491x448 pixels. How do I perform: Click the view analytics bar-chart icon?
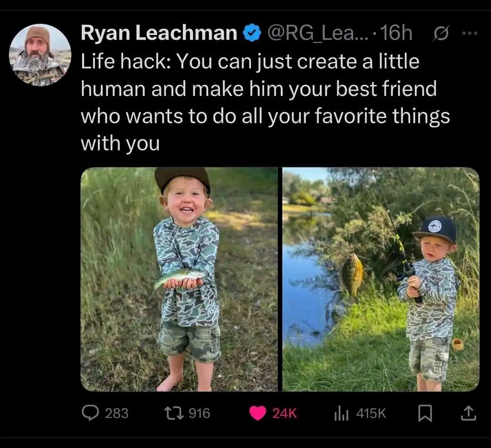point(341,413)
